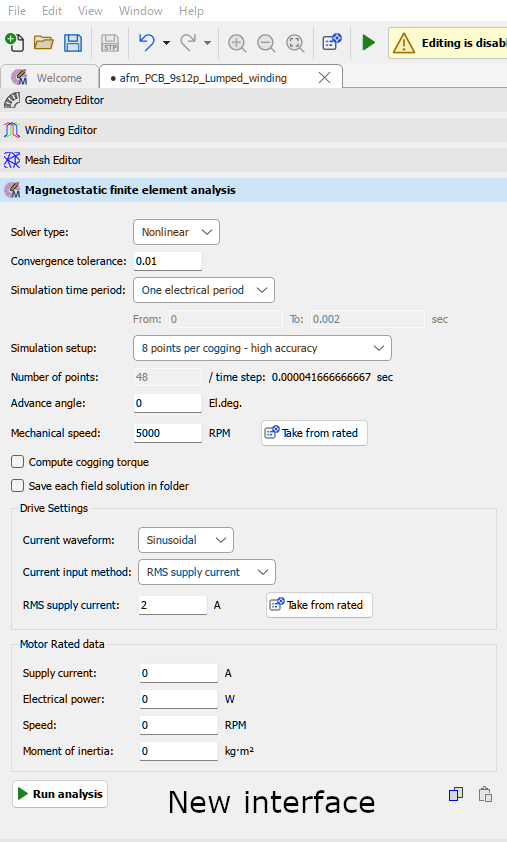
Task: Click the Run analysis button
Action: (60, 794)
